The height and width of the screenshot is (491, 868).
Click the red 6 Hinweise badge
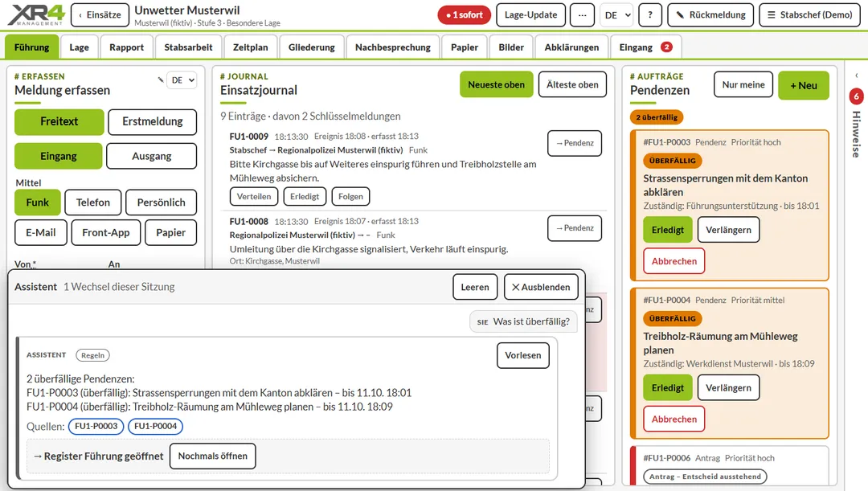pyautogui.click(x=857, y=97)
